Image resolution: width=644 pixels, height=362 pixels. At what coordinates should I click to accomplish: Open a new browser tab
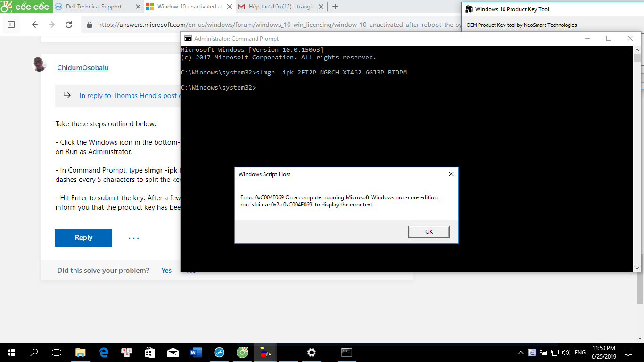[335, 7]
